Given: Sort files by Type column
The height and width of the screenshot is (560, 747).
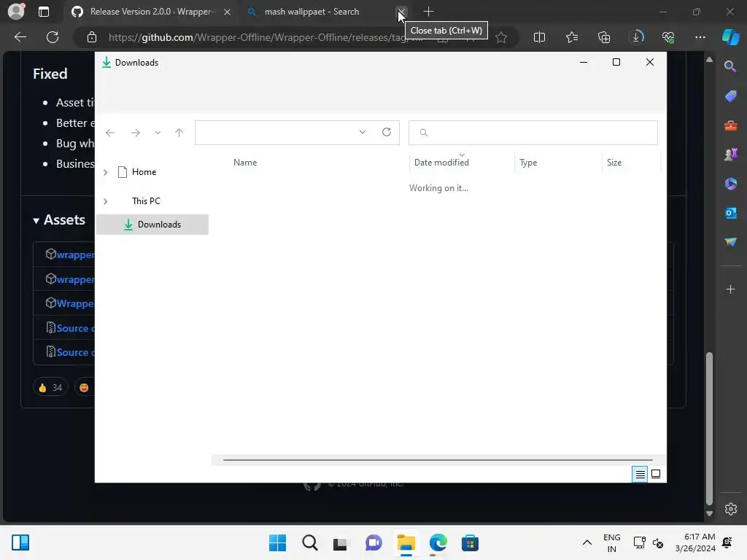Looking at the screenshot, I should [528, 163].
